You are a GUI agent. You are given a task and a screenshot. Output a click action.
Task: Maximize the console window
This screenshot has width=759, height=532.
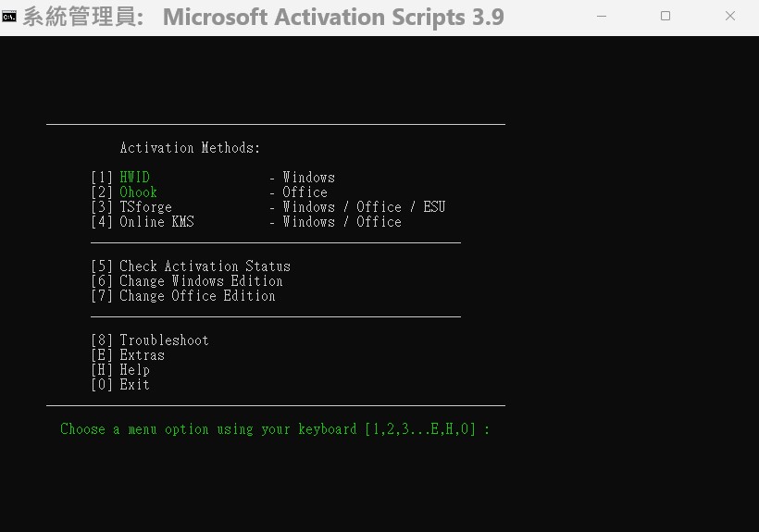click(x=666, y=17)
